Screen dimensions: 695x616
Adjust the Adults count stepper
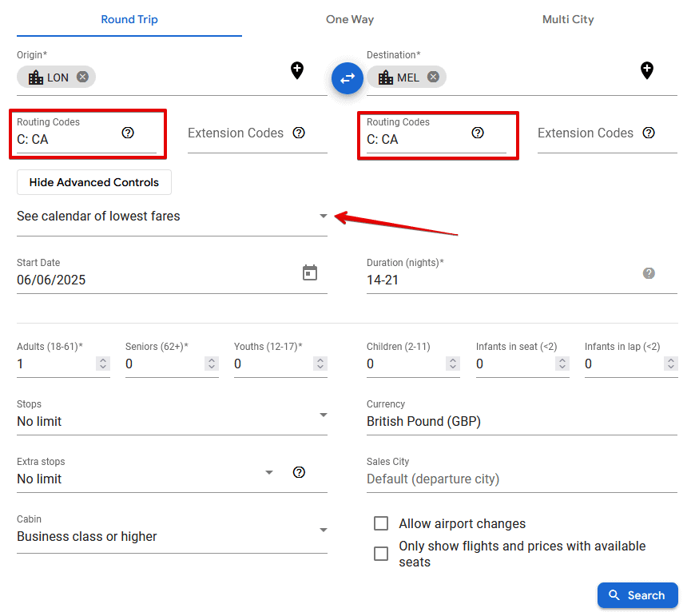[x=102, y=364]
